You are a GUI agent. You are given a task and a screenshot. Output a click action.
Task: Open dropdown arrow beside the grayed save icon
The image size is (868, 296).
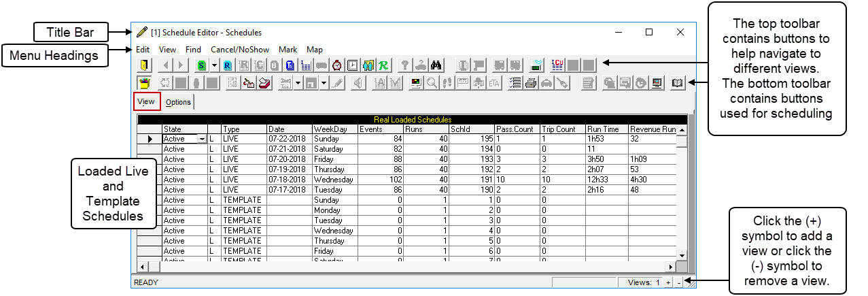pos(324,83)
